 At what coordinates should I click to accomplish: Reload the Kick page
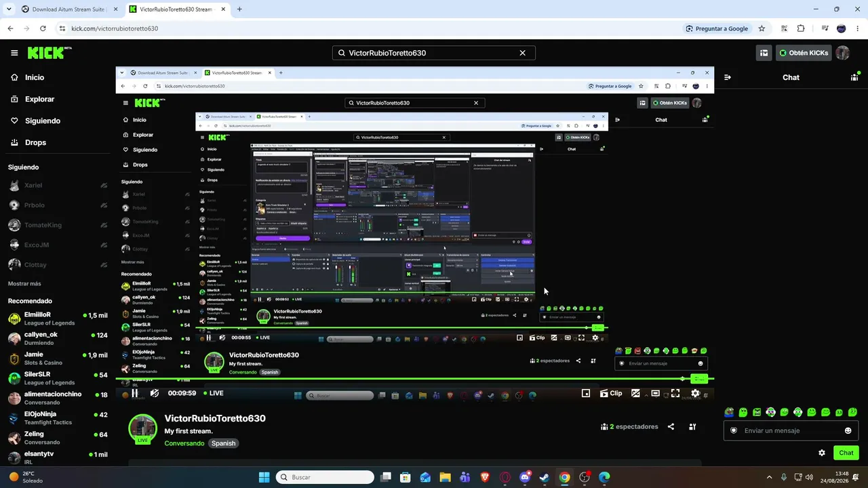[x=43, y=28]
